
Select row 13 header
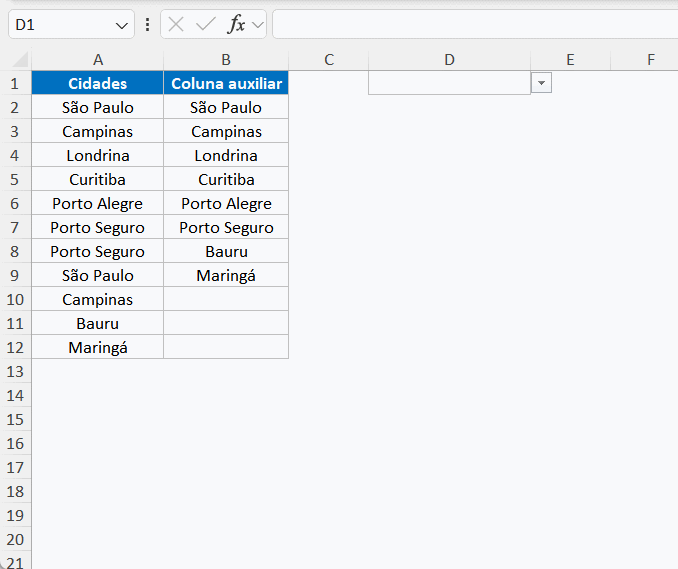tap(15, 372)
